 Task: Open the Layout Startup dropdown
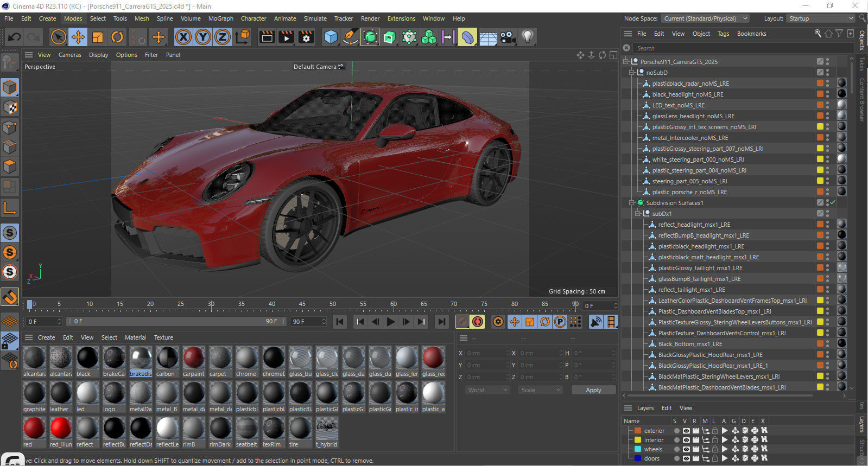[x=821, y=18]
